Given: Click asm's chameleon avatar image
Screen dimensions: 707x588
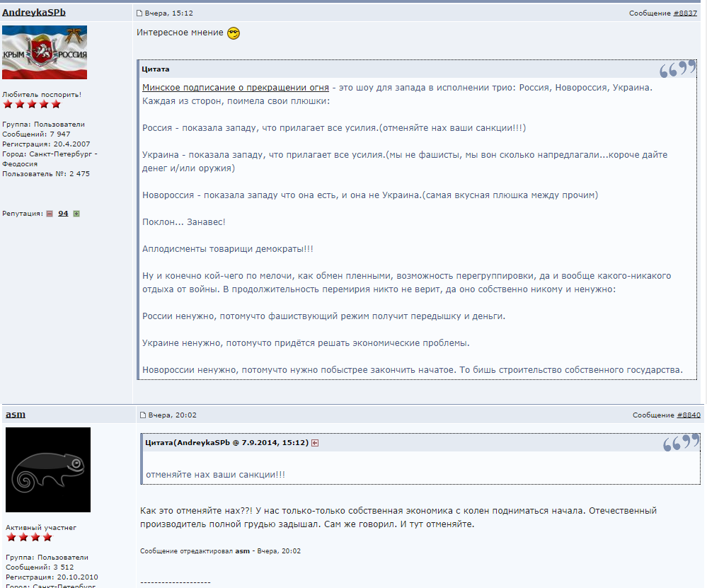Looking at the screenshot, I should pyautogui.click(x=48, y=470).
